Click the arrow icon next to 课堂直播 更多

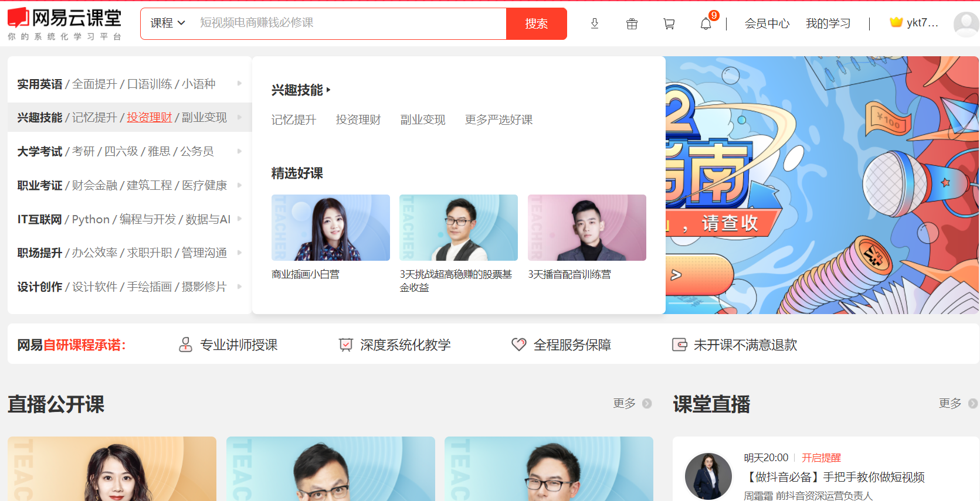[973, 403]
